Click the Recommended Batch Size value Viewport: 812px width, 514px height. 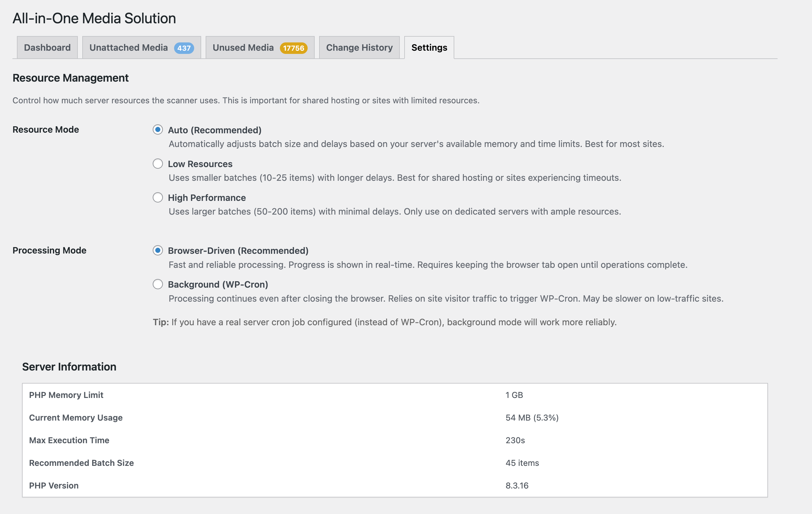(x=522, y=463)
